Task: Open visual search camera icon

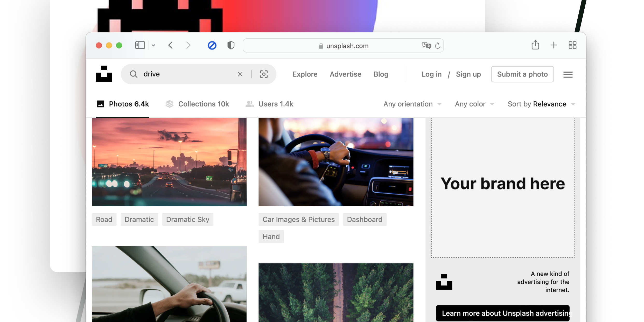Action: [x=264, y=74]
